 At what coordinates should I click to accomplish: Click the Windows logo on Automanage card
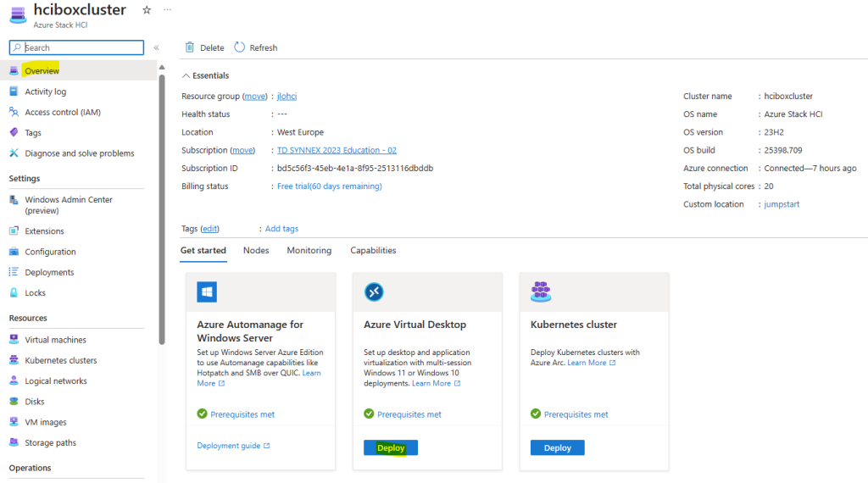point(207,291)
